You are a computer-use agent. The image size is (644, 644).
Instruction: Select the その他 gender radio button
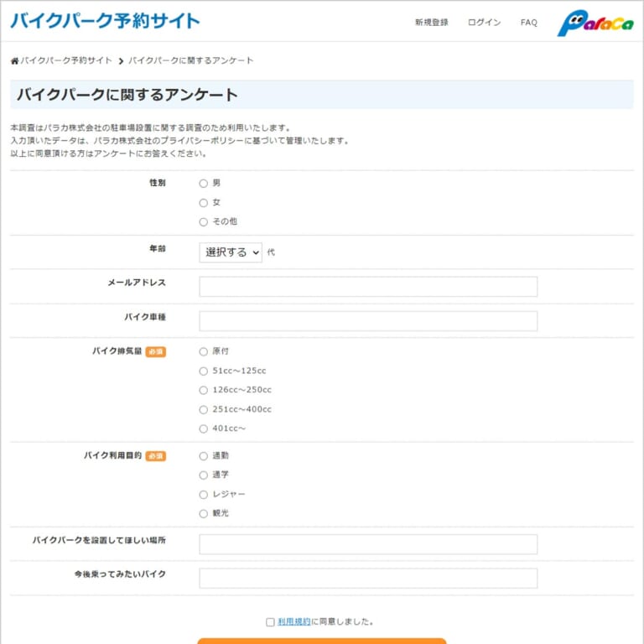[203, 221]
